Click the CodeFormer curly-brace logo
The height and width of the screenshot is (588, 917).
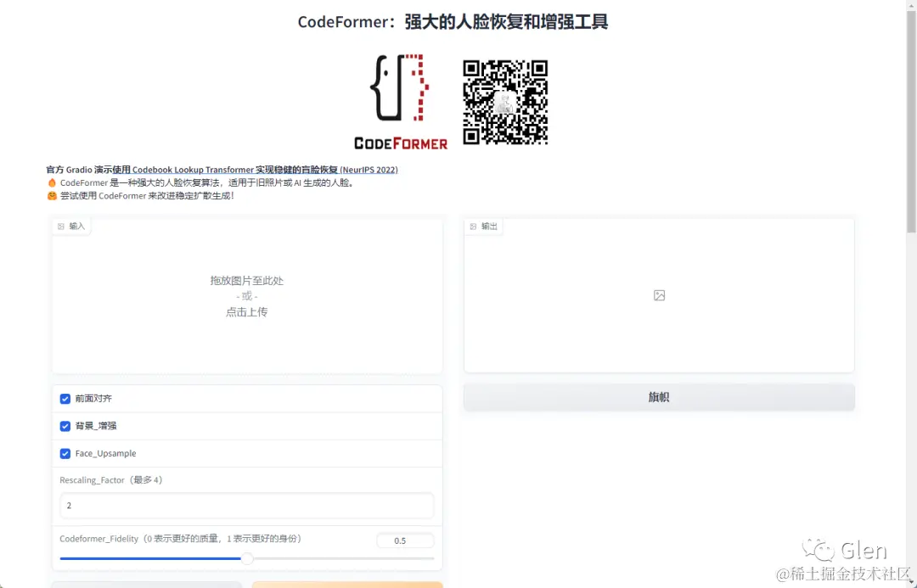[x=399, y=89]
